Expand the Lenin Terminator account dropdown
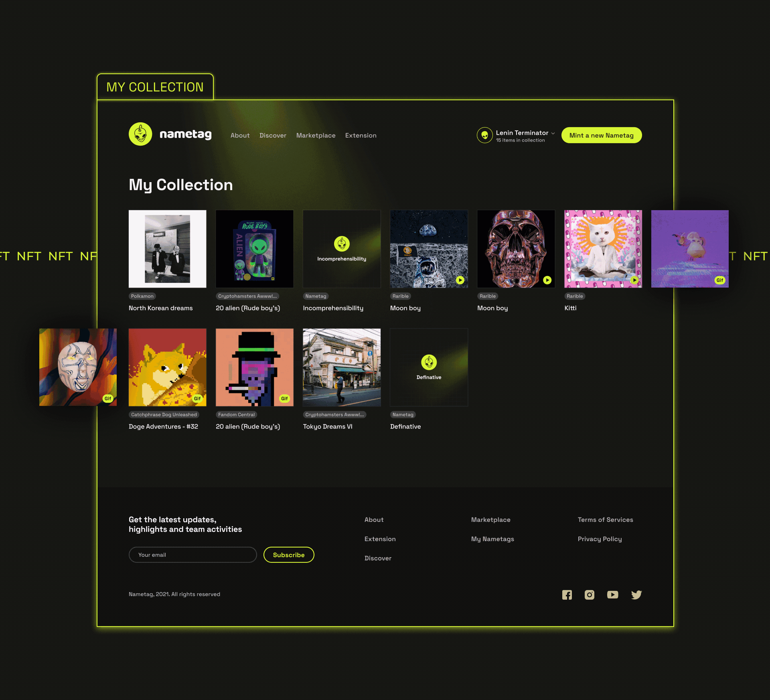This screenshot has height=700, width=770. [x=553, y=133]
